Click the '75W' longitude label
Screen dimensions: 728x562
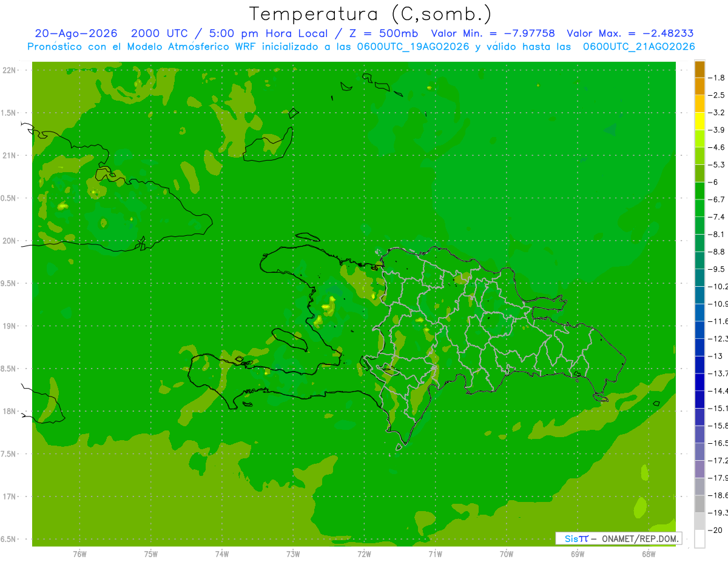click(x=151, y=554)
